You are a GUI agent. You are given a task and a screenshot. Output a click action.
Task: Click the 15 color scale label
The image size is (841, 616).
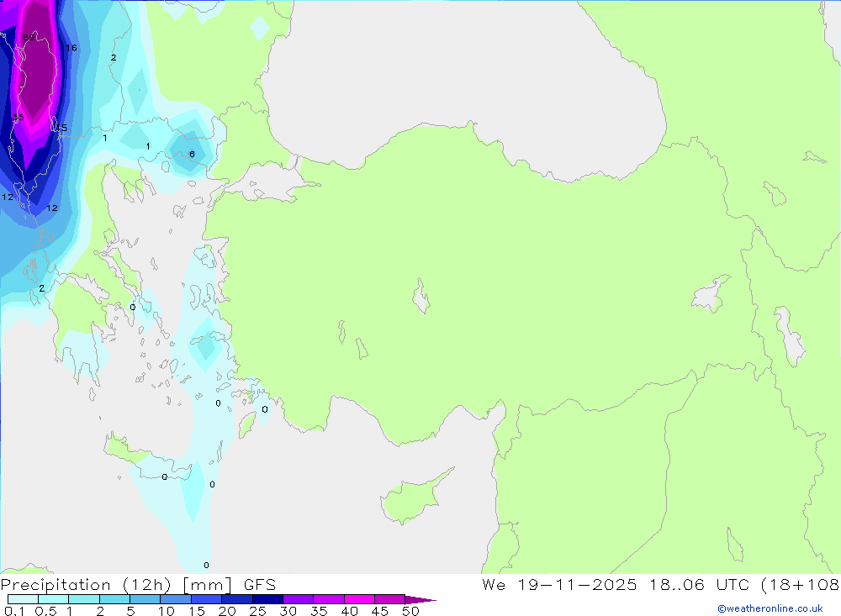point(197,611)
